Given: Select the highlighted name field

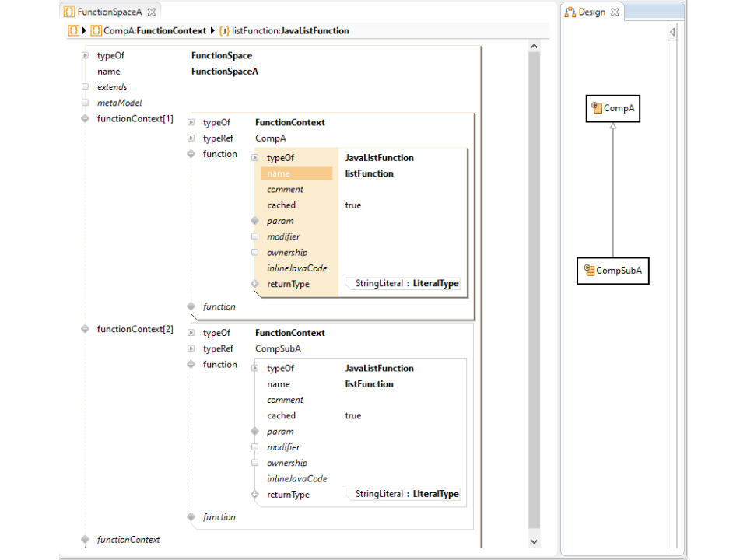Looking at the screenshot, I should pos(296,173).
